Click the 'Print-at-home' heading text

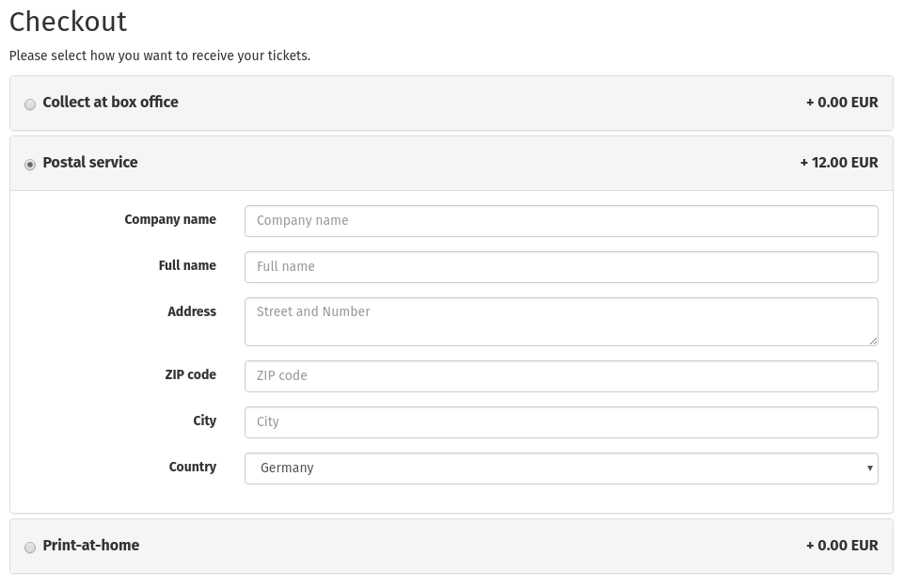[91, 546]
